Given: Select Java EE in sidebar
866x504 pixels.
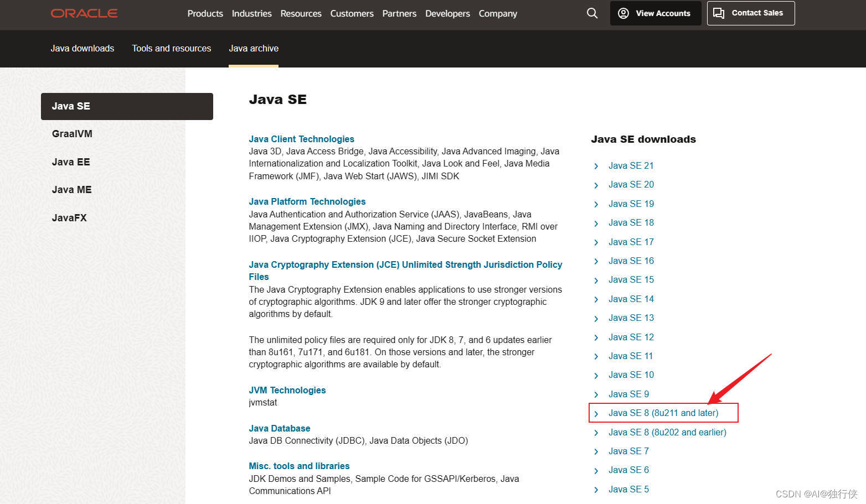Looking at the screenshot, I should (71, 162).
